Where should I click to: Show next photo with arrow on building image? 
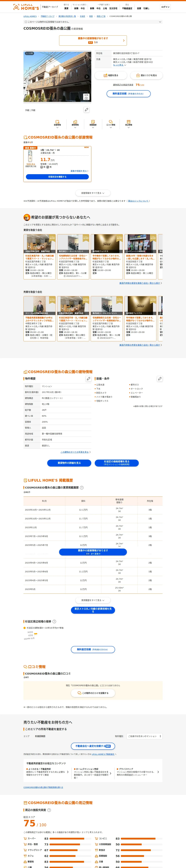pyautogui.click(x=87, y=77)
